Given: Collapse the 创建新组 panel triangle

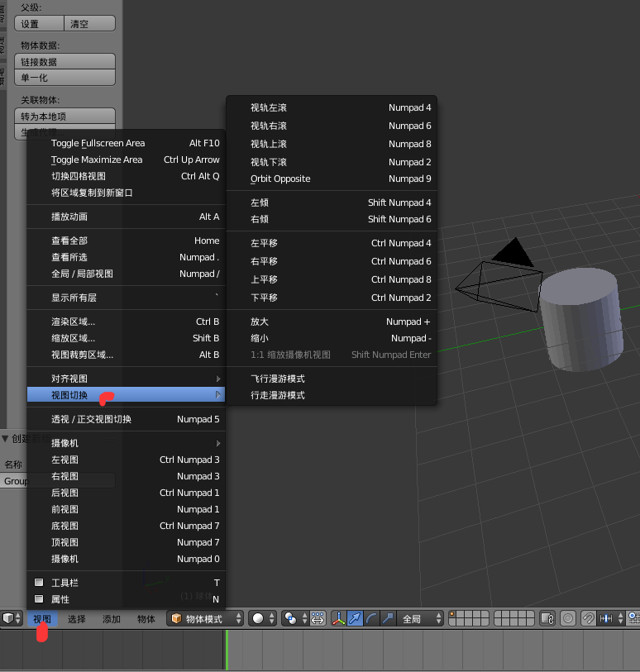Looking at the screenshot, I should [x=5, y=438].
